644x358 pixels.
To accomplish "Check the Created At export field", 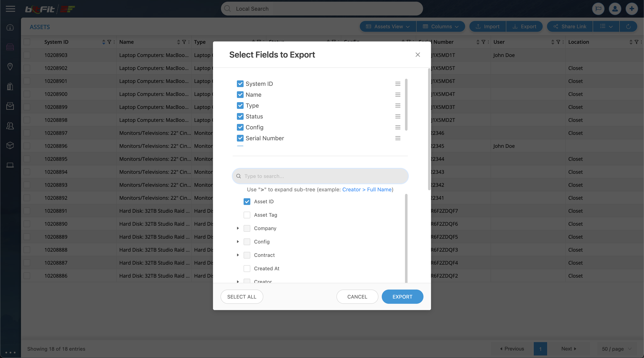I will pyautogui.click(x=247, y=268).
